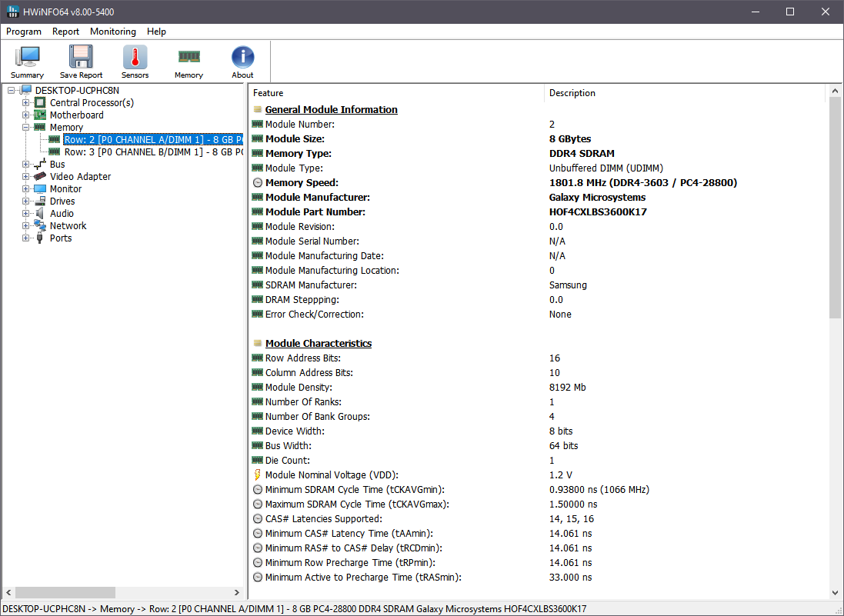The height and width of the screenshot is (616, 844).
Task: Click the Galaxy Microsystems value
Action: (x=598, y=198)
